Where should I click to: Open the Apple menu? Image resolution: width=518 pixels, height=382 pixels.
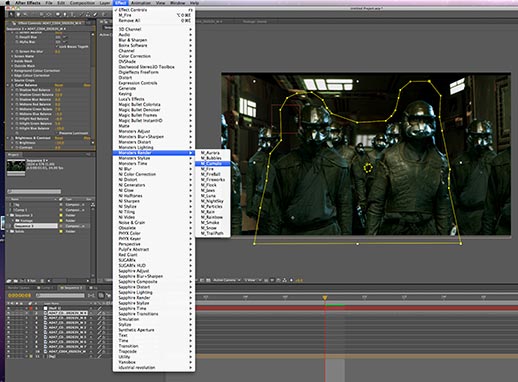7,3
